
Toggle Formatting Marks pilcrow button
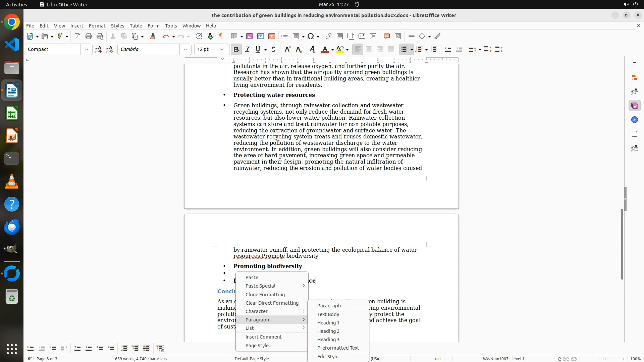point(221,37)
